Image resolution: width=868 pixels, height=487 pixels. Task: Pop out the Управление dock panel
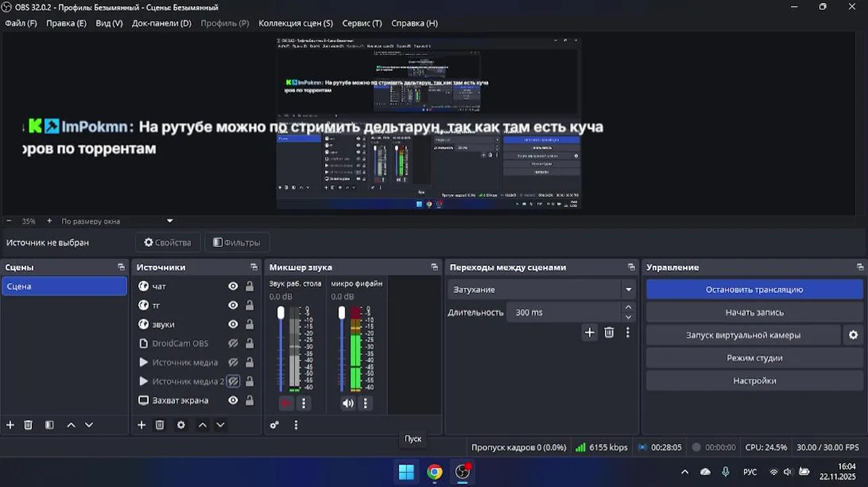(860, 267)
